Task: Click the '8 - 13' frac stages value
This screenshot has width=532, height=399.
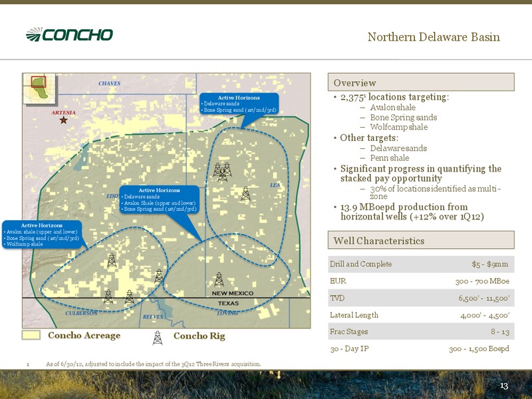Action: pos(500,331)
